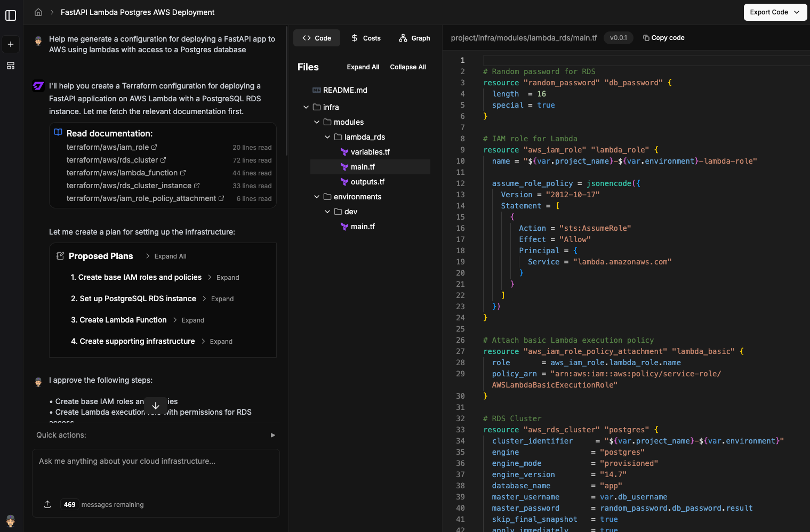Switch to the Graph tab
The image size is (810, 532).
(x=414, y=38)
